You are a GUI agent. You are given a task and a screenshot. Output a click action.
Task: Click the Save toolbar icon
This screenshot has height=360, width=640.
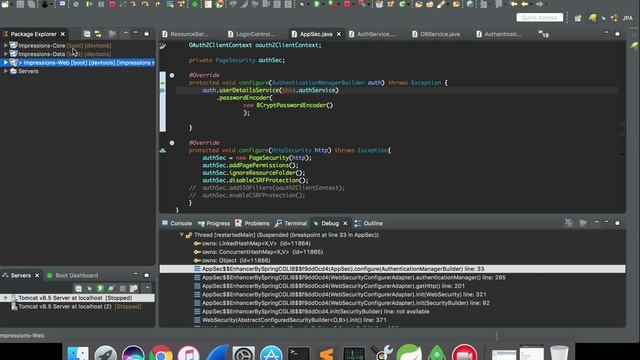click(x=20, y=4)
